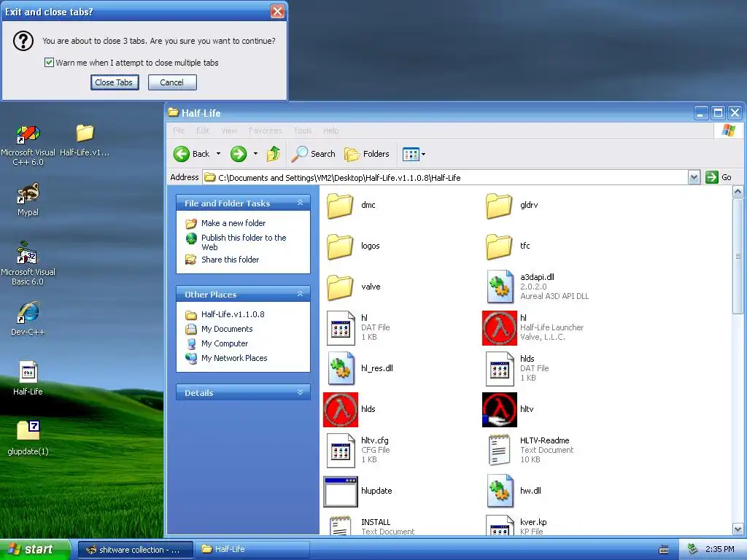Go to Half-Life.v1.1.0.8 in Other Places

coord(233,314)
